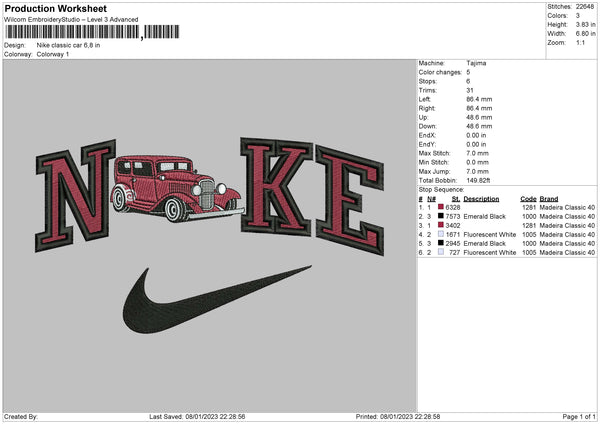Click 'Fluorescent White' in the 727 row
Image resolution: width=600 pixels, height=424 pixels.
(x=489, y=253)
